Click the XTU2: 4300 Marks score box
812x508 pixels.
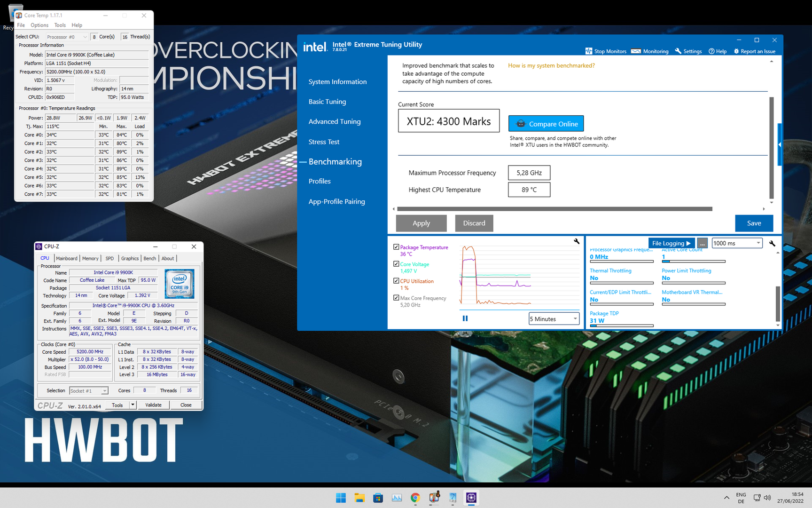click(449, 121)
